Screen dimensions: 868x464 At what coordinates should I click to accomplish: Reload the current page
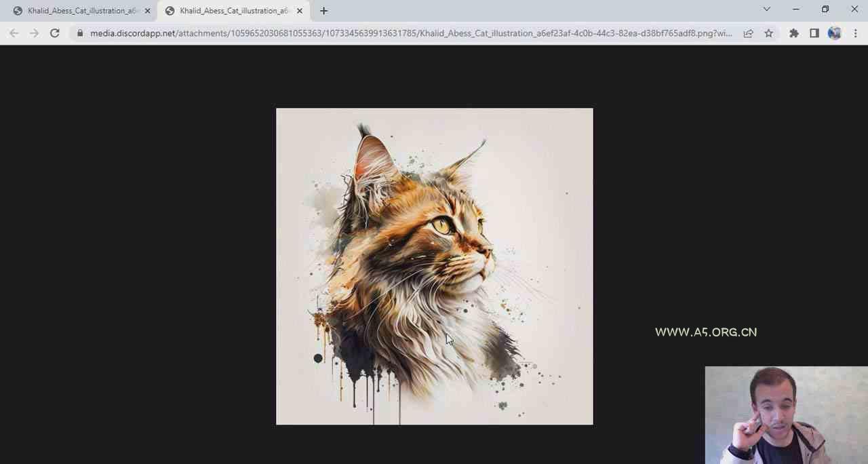pyautogui.click(x=55, y=33)
